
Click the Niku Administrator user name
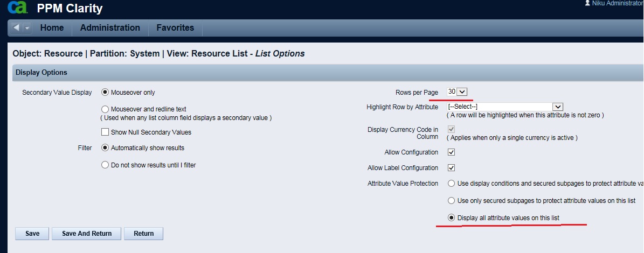[x=618, y=3]
